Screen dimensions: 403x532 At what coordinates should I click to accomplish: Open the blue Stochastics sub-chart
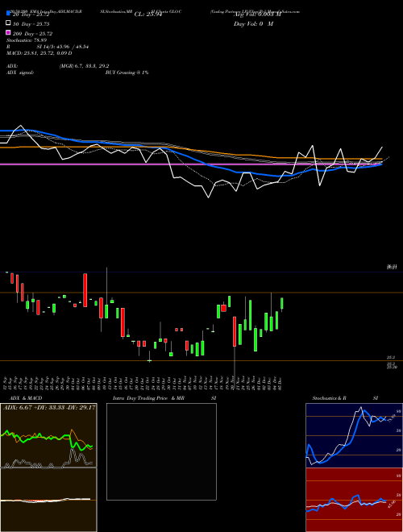[354, 435]
